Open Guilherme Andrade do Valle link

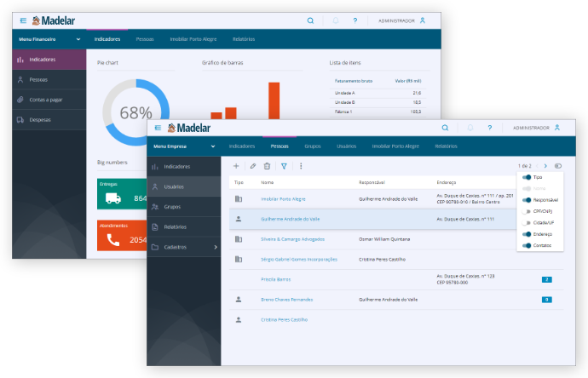pos(291,219)
